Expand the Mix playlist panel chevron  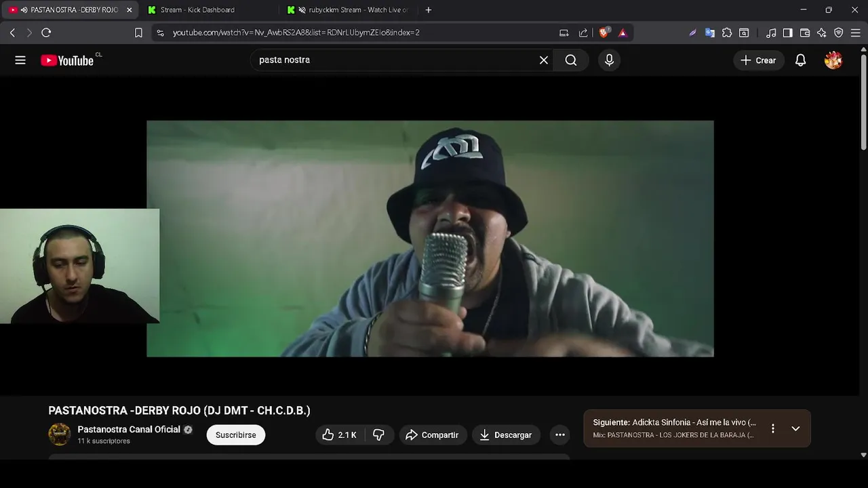(795, 428)
